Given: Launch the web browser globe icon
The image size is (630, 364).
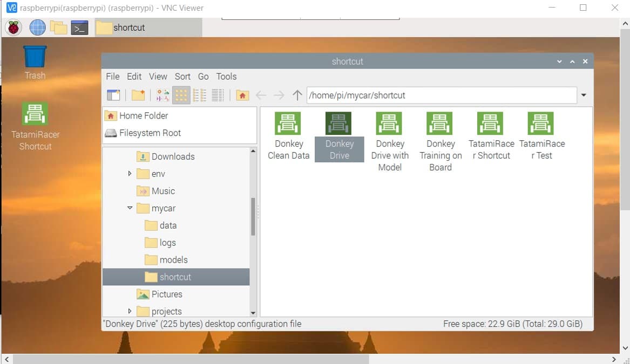Looking at the screenshot, I should 37,28.
